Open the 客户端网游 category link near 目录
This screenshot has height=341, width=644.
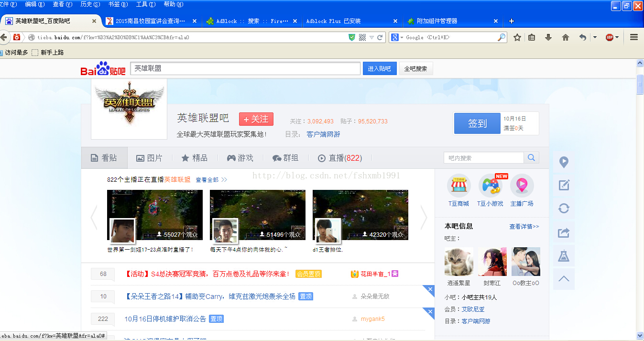(323, 134)
